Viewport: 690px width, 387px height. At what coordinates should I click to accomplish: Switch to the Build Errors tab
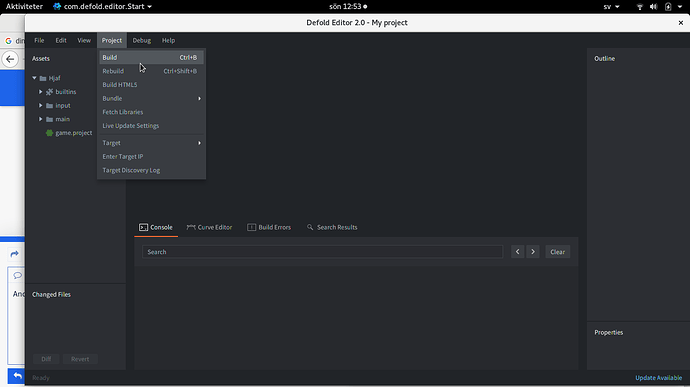point(269,227)
